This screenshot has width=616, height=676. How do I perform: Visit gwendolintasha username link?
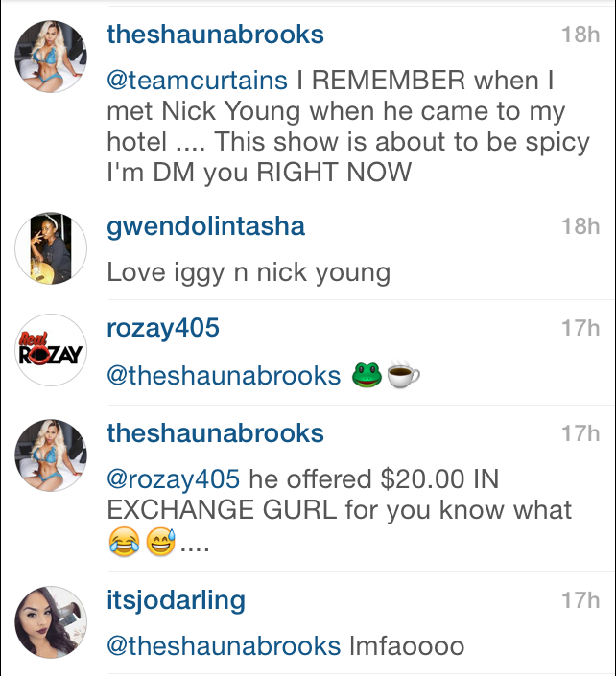205,226
